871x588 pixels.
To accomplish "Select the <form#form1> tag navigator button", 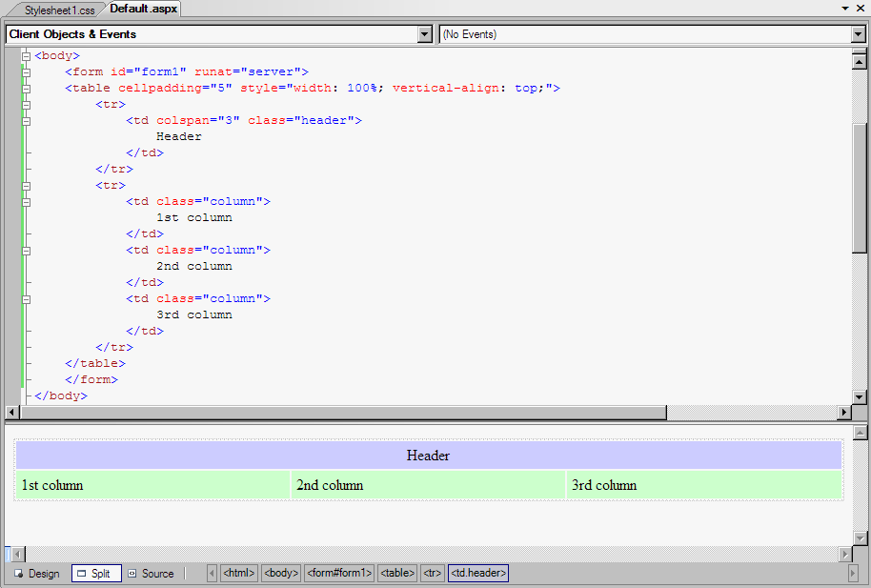I will coord(339,573).
